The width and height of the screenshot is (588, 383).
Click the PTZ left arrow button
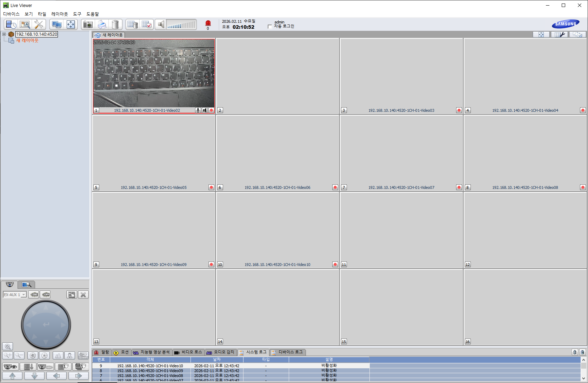56,376
